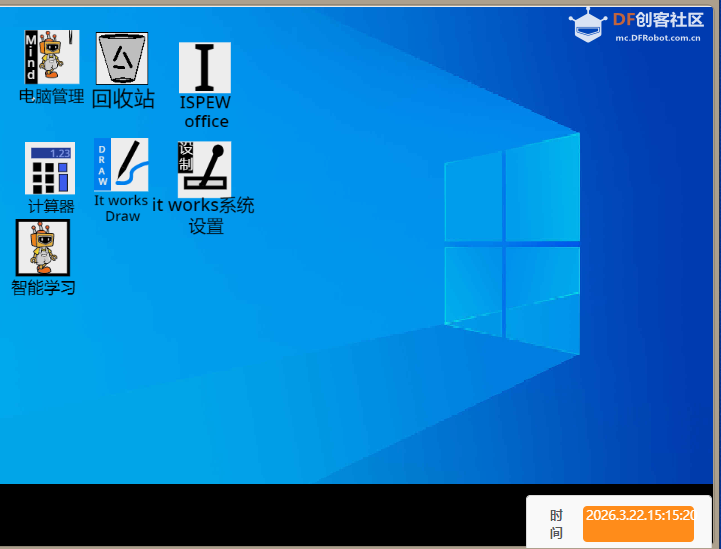
Task: Click the DF robot logo in the corner
Action: pyautogui.click(x=588, y=25)
